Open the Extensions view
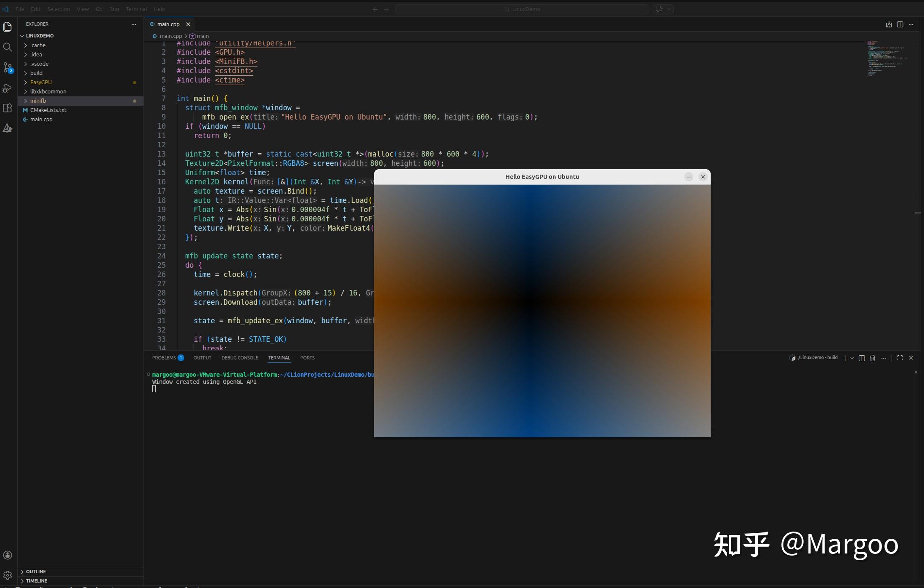924x588 pixels. 8,108
